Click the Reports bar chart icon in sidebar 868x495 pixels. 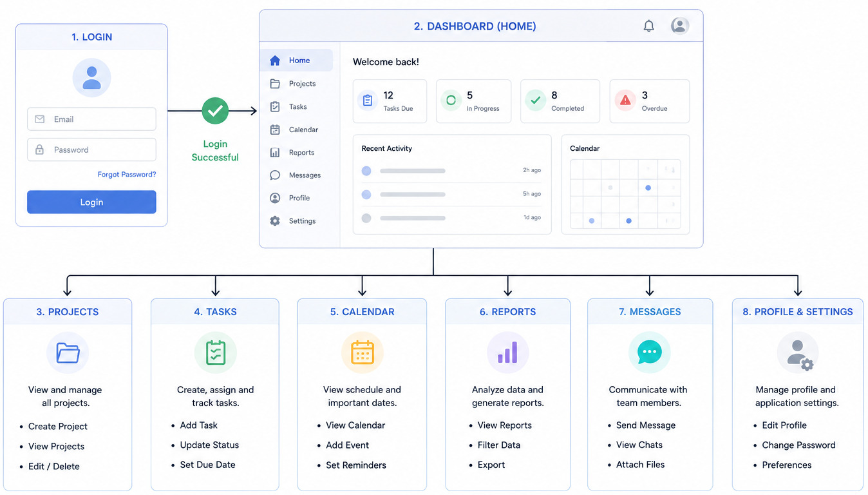tap(275, 153)
